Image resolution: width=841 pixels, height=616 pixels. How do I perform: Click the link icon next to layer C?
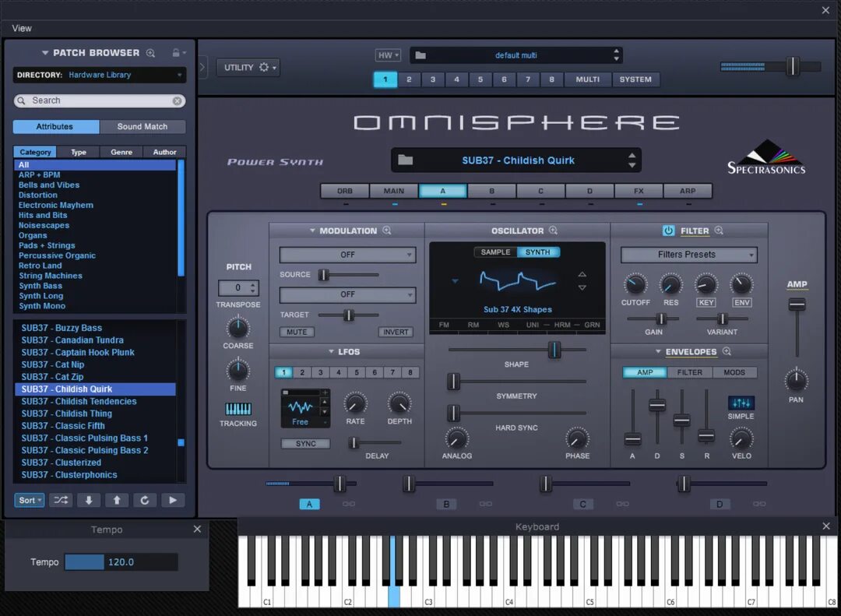[x=623, y=504]
